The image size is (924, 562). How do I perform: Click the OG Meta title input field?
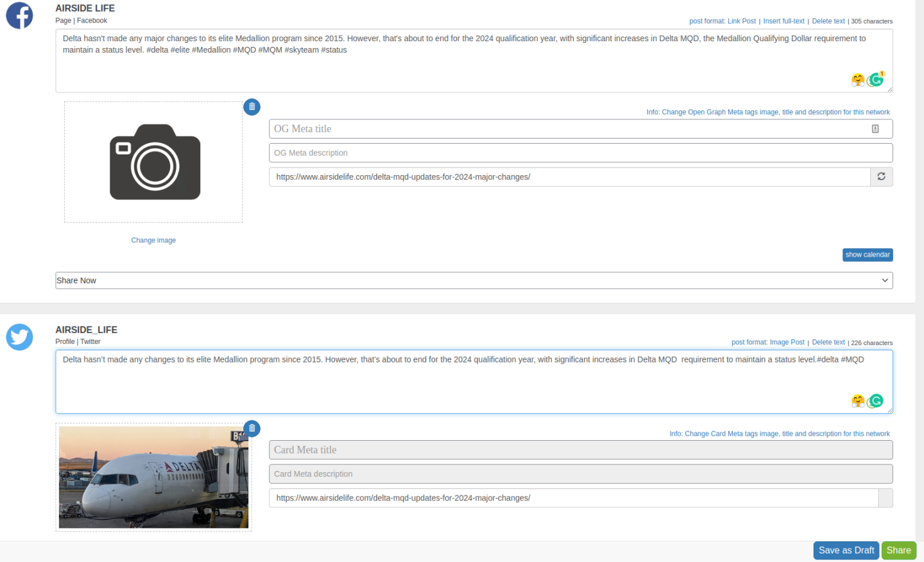pos(581,129)
